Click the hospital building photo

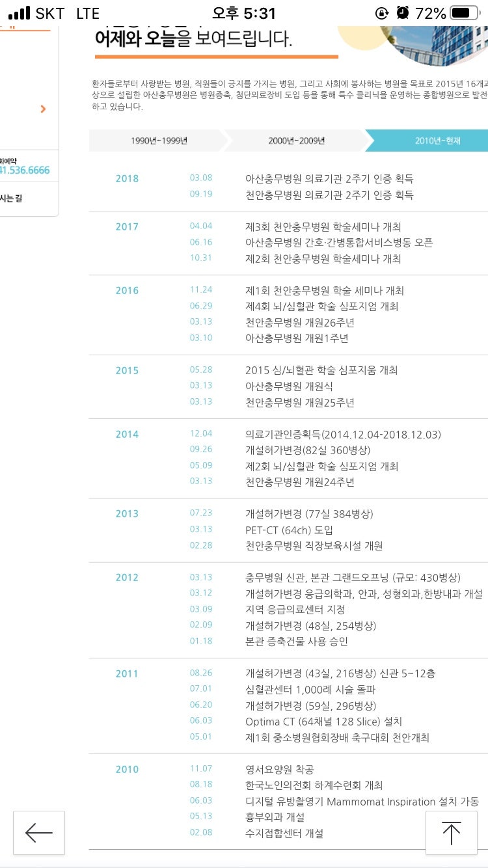point(436,44)
